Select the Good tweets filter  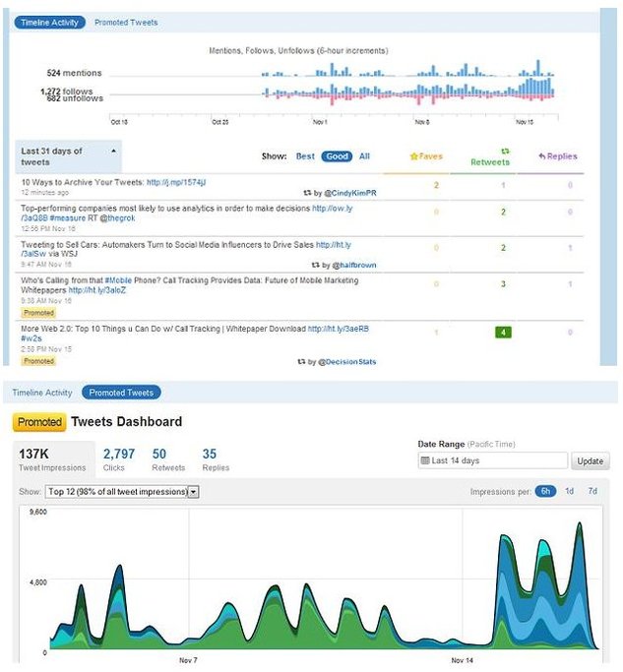tap(337, 156)
